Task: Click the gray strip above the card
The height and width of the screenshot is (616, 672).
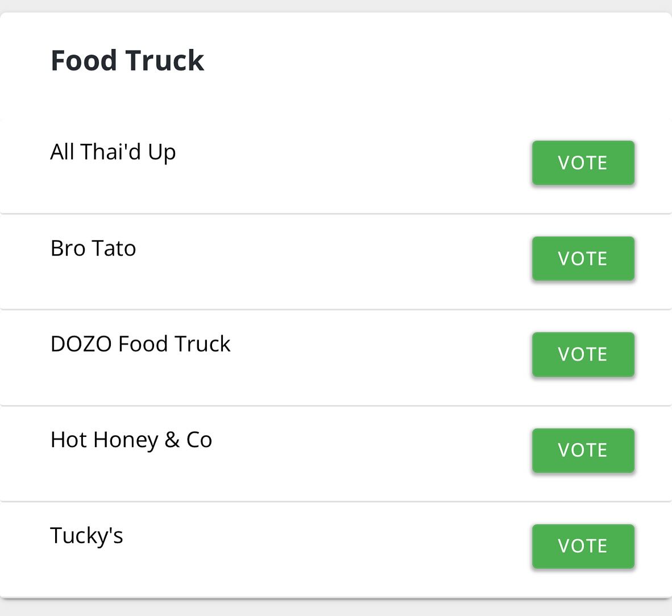Action: click(x=336, y=6)
